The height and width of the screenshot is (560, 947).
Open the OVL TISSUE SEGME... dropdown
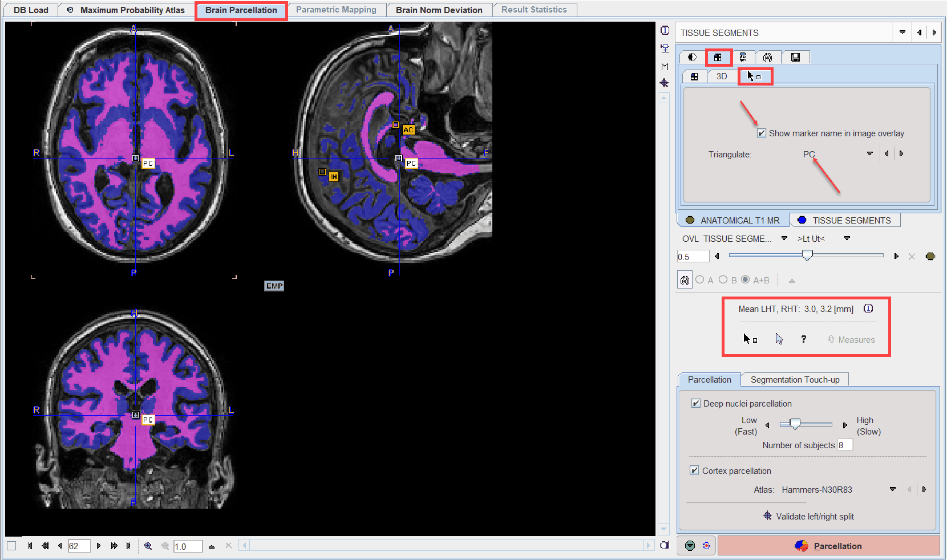(784, 238)
